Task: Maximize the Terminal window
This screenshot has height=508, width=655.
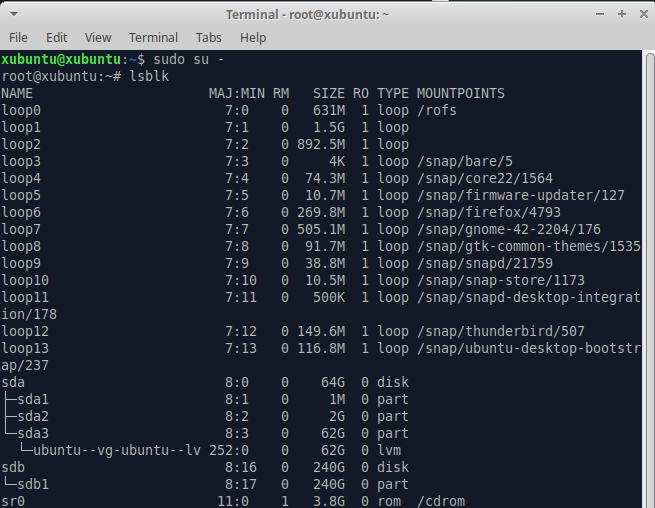Action: [x=622, y=14]
